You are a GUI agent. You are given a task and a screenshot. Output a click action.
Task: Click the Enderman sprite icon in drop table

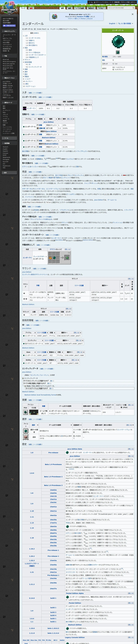[25, 108]
